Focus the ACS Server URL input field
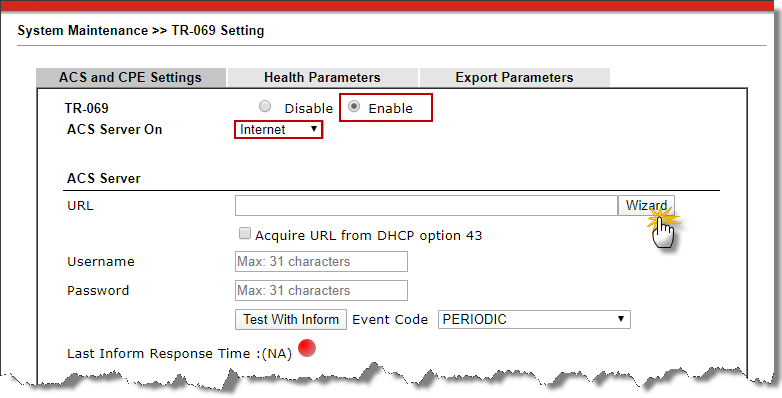 point(426,205)
